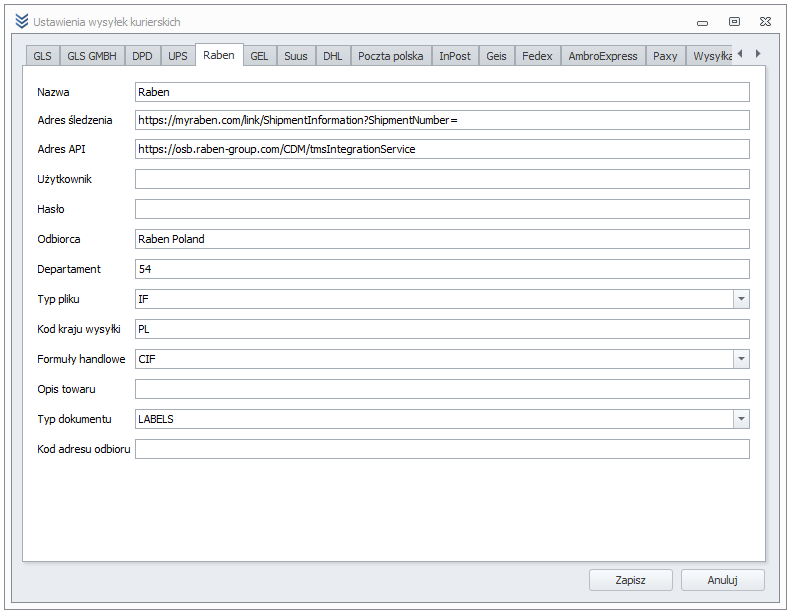Expand the Typ pliku dropdown

(741, 299)
